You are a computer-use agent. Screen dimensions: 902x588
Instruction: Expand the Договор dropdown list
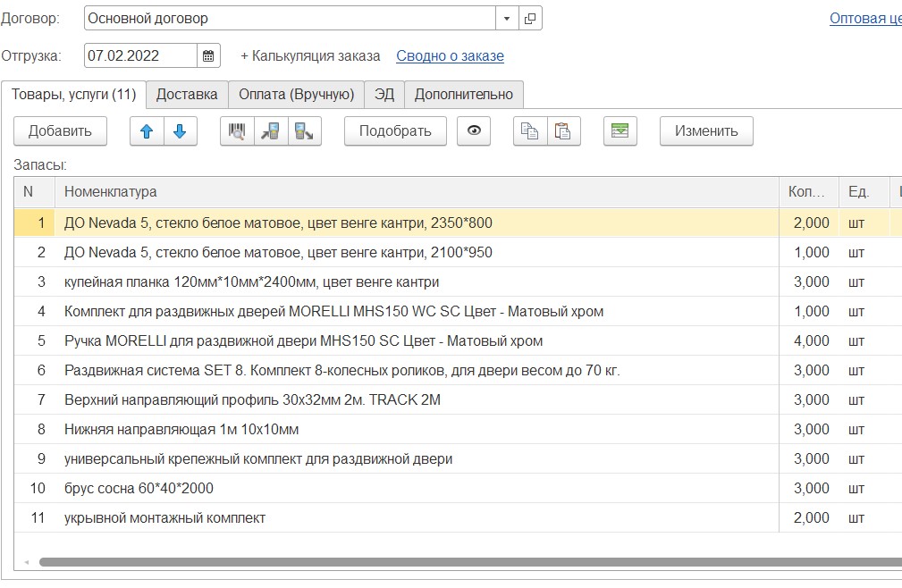coord(507,18)
